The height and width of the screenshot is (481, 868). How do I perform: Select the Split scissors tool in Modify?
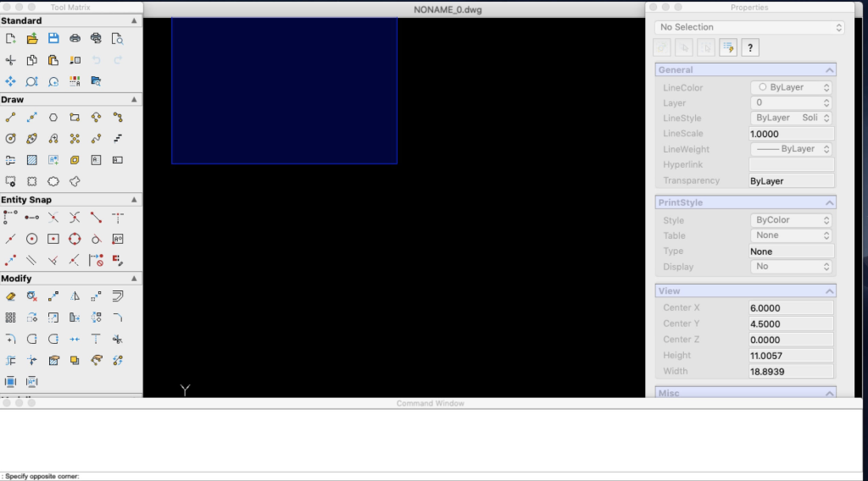[117, 339]
